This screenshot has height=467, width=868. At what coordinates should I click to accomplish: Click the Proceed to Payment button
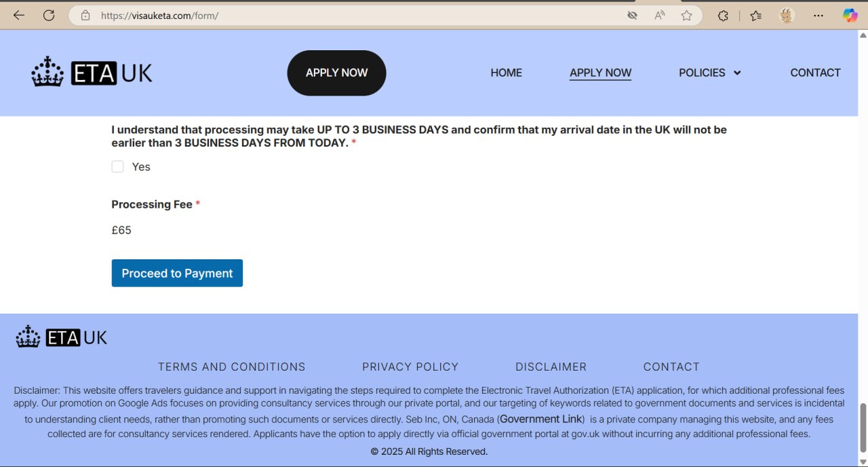tap(177, 273)
